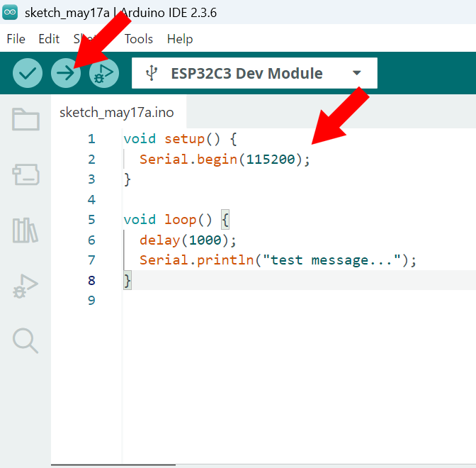Click the delay(1000) statement
The height and width of the screenshot is (468, 476).
point(188,240)
